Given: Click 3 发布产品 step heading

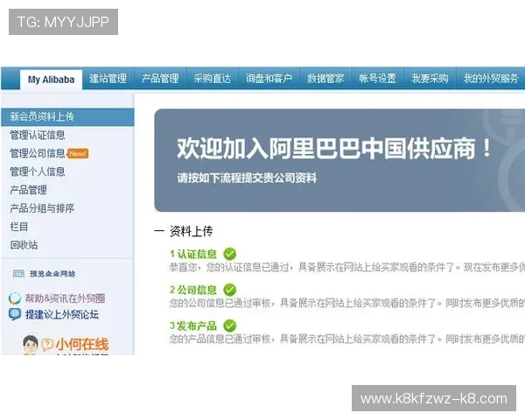Looking at the screenshot, I should point(193,325).
